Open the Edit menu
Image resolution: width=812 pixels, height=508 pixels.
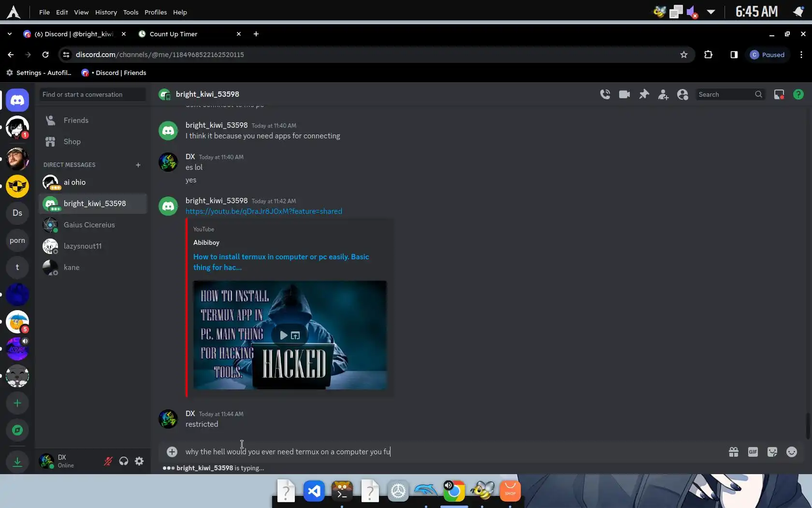point(62,12)
